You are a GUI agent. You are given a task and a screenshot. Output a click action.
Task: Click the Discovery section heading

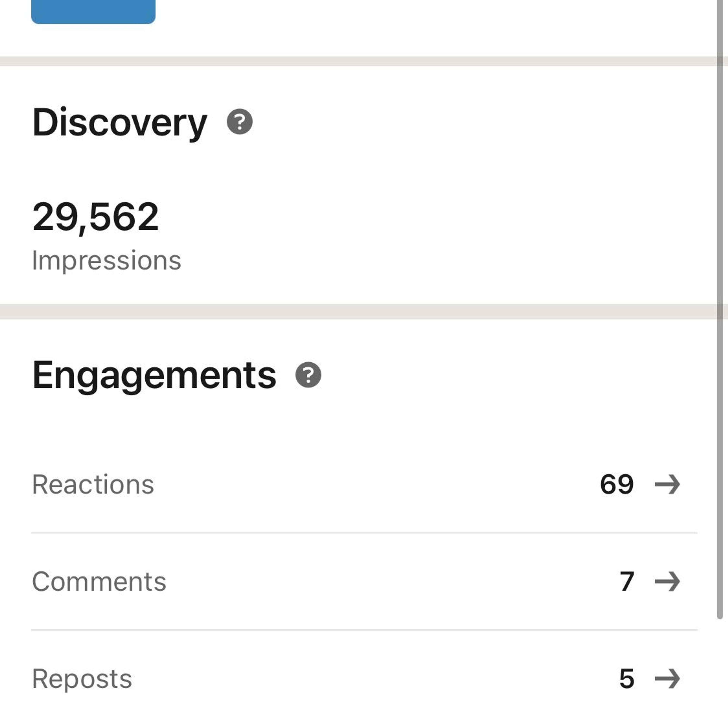point(120,122)
